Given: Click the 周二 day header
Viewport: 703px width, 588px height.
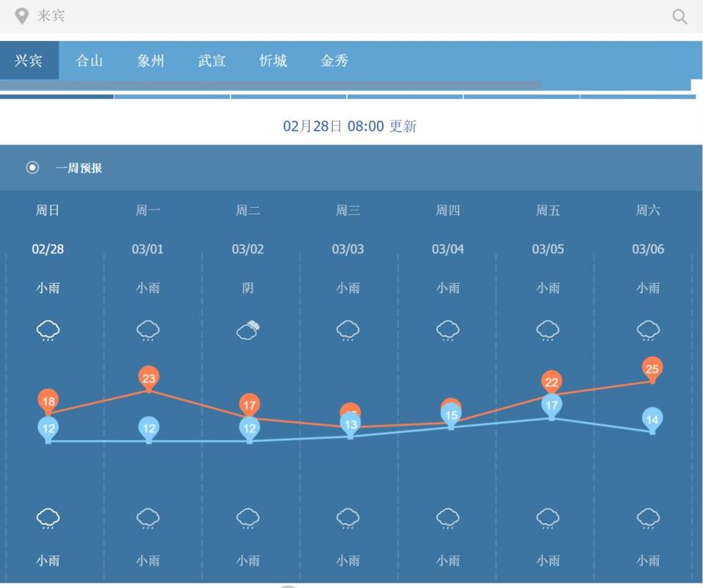Looking at the screenshot, I should click(248, 210).
